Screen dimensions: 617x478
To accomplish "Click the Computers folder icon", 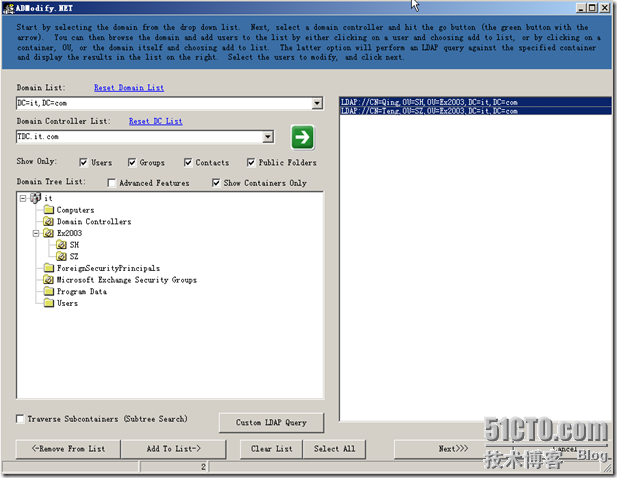I will click(49, 210).
